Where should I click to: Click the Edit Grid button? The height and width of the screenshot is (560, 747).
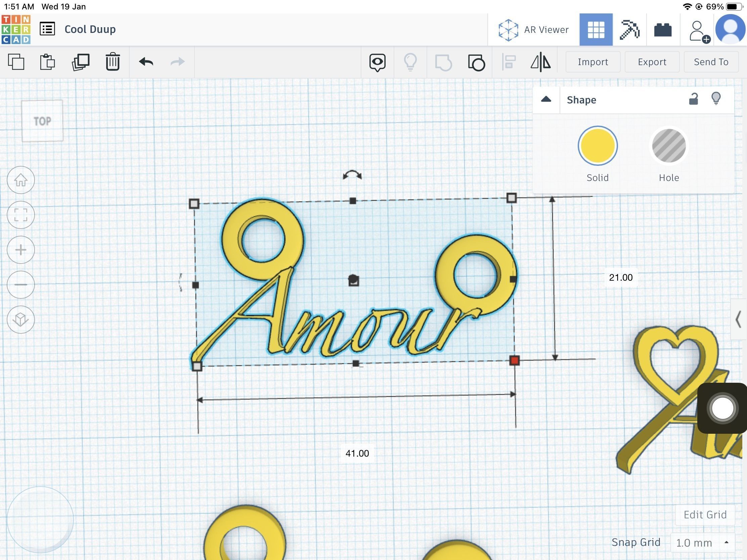(705, 515)
